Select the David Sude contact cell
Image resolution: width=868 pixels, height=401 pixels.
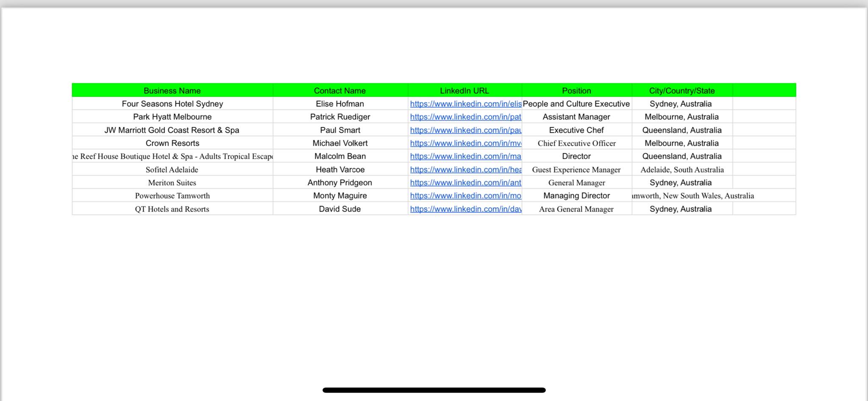click(x=340, y=209)
